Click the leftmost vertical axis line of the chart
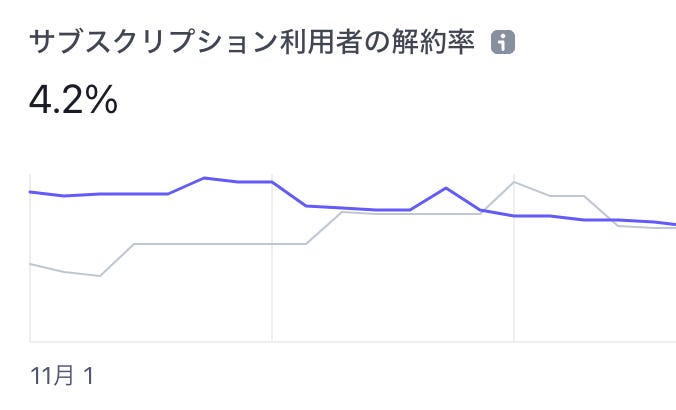 pos(30,258)
